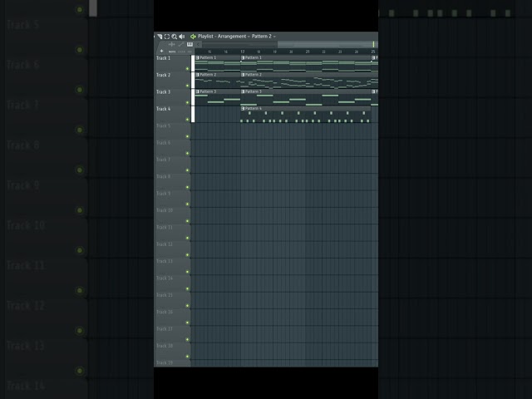Select the Slip tool icon in playlist toolbar

pyautogui.click(x=160, y=37)
